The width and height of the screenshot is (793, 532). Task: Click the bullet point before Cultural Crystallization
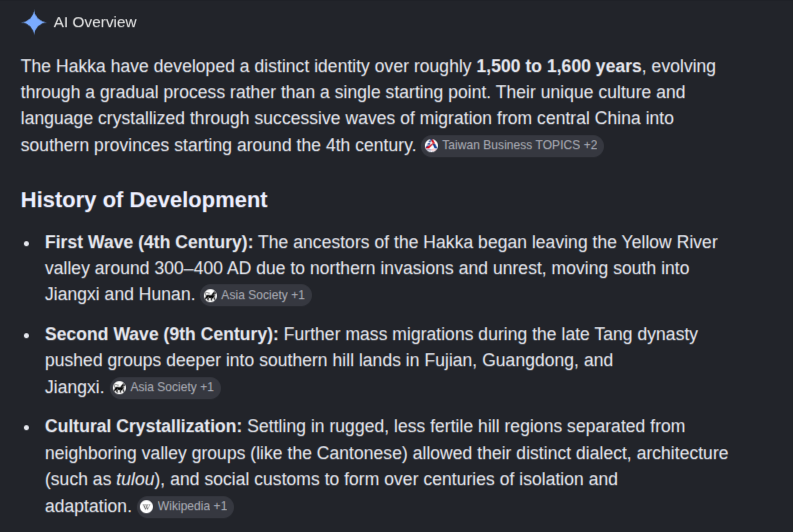[27, 428]
